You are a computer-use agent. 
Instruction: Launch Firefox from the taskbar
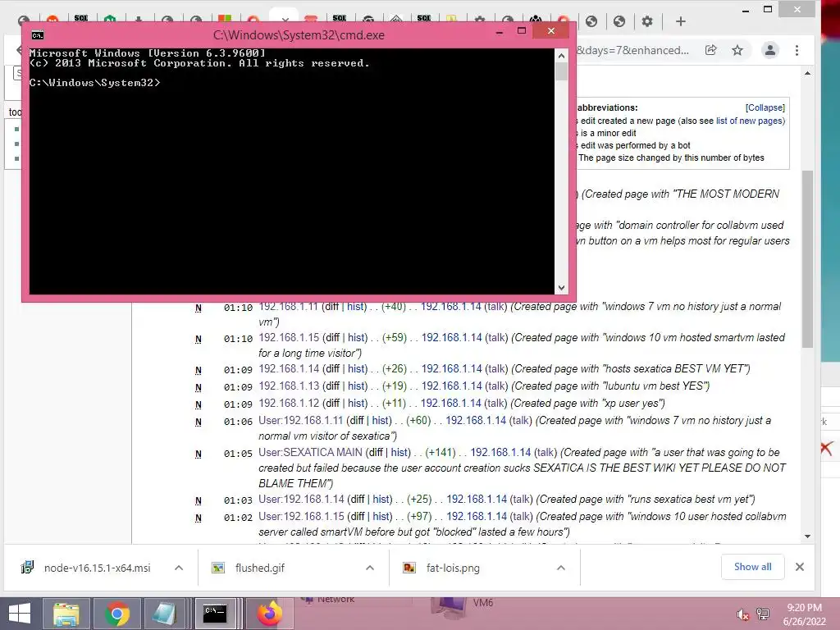[x=269, y=614]
